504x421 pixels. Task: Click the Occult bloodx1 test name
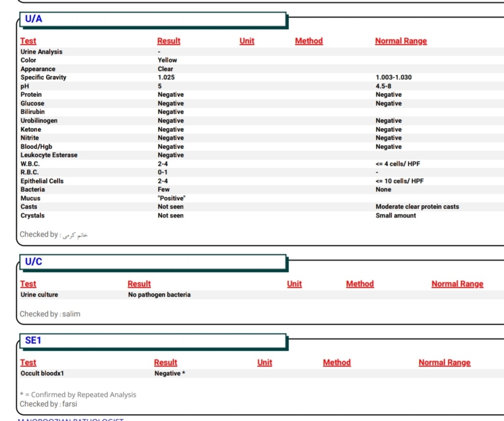[x=42, y=373]
